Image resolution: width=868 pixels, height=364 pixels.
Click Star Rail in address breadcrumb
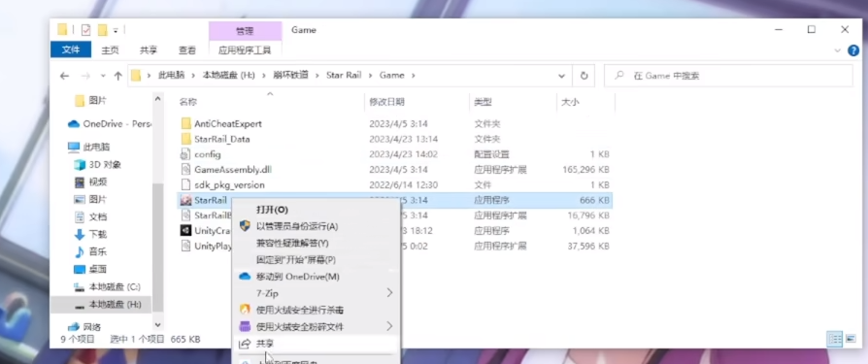(x=344, y=76)
